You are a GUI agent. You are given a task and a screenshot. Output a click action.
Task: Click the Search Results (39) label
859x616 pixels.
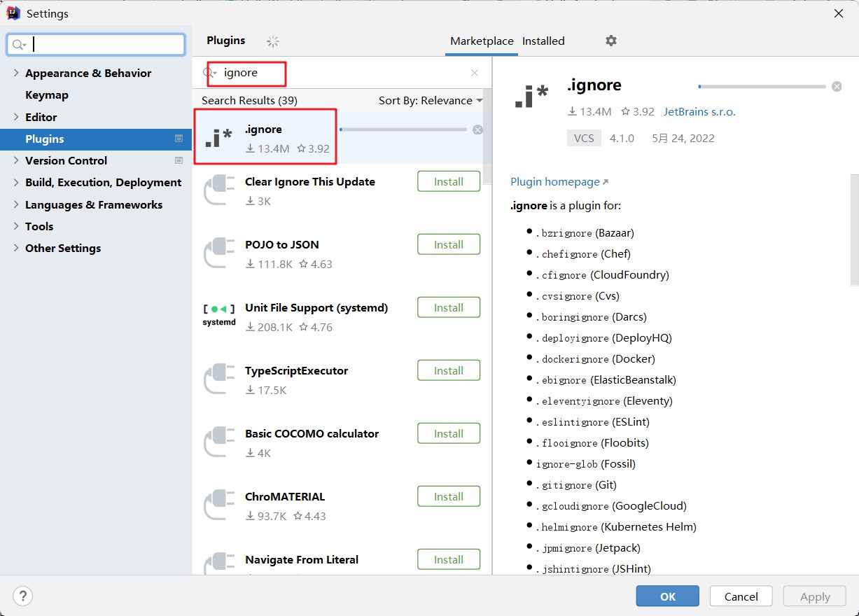[249, 100]
